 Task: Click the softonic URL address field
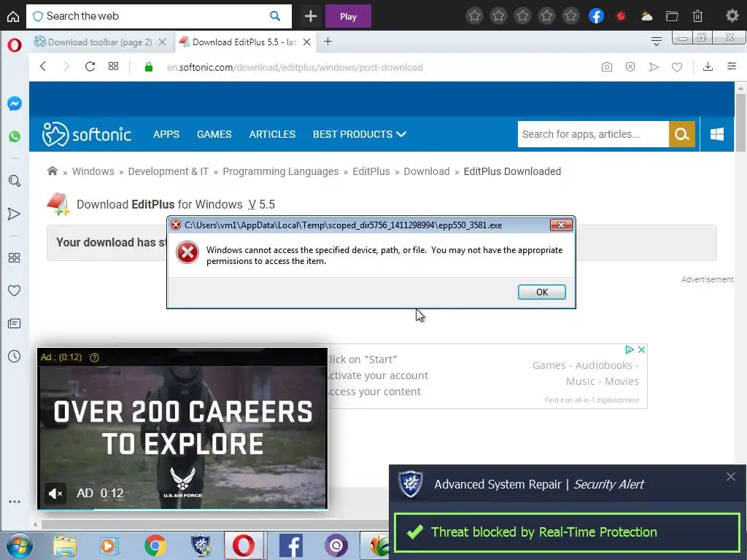pos(295,67)
